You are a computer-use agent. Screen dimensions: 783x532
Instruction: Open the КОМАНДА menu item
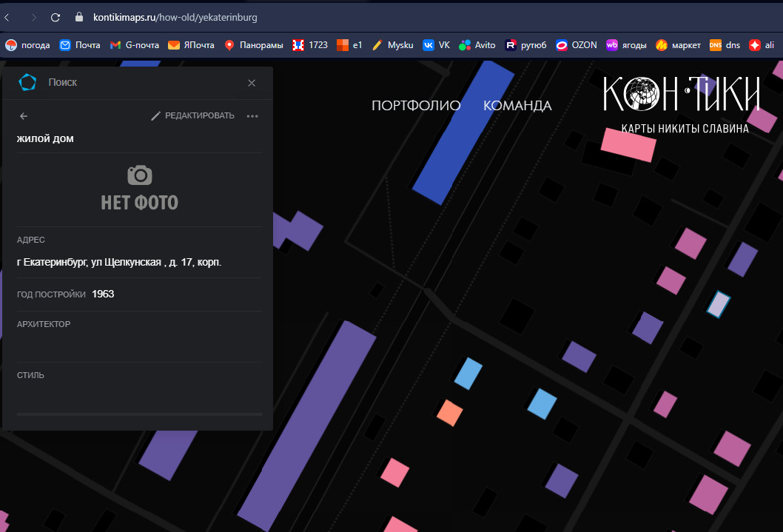(x=517, y=106)
